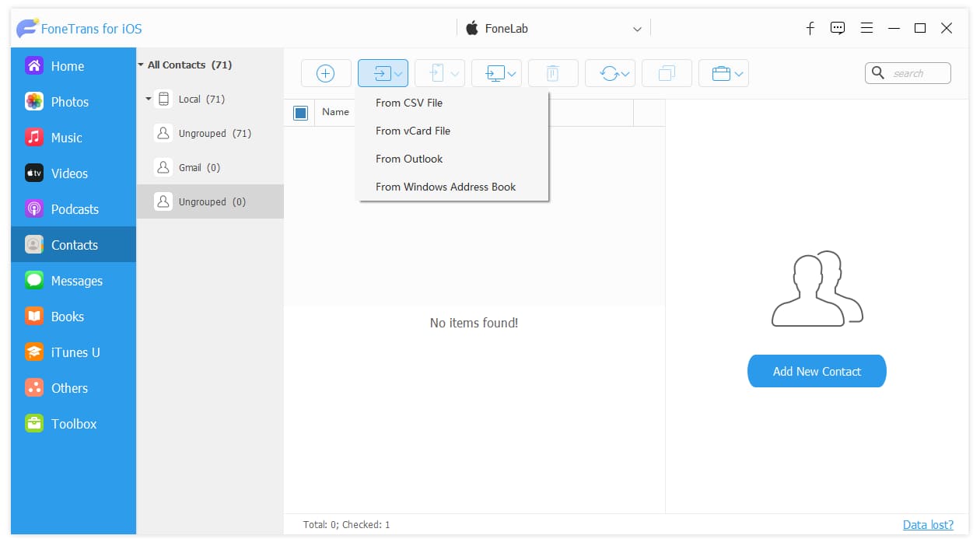Open Toolbox from the sidebar
Image resolution: width=980 pixels, height=546 pixels.
(x=73, y=424)
